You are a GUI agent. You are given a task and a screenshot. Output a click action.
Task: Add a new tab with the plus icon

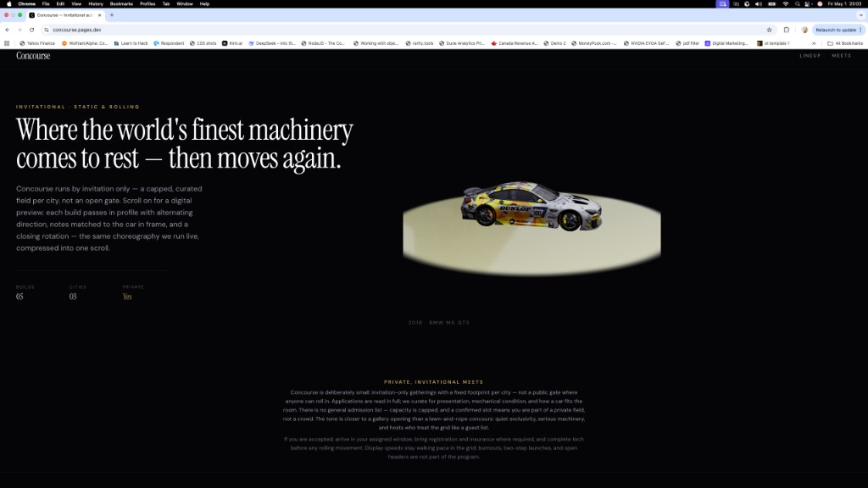click(112, 15)
